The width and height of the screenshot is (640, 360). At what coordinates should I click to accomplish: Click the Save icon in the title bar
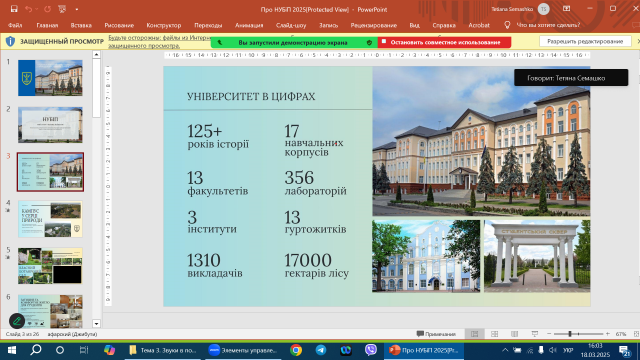[14, 9]
